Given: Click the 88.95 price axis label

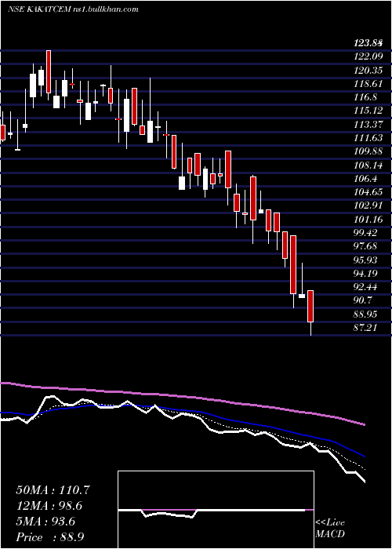Looking at the screenshot, I should click(366, 314).
